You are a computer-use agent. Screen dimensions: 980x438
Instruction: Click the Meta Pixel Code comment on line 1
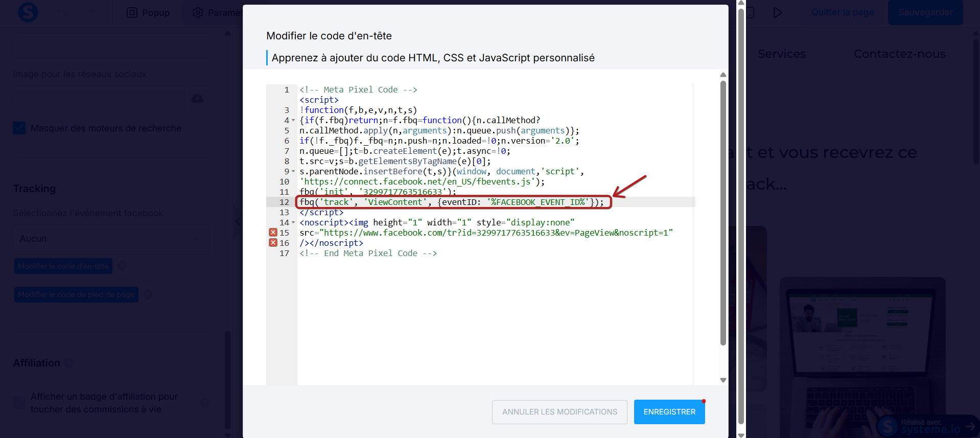pos(358,90)
